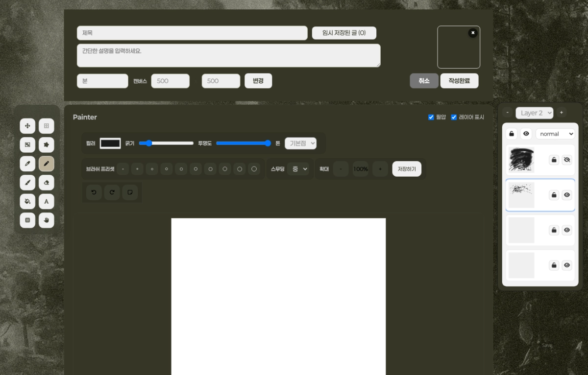588x375 pixels.
Task: Select the Move tool
Action: pos(27,126)
